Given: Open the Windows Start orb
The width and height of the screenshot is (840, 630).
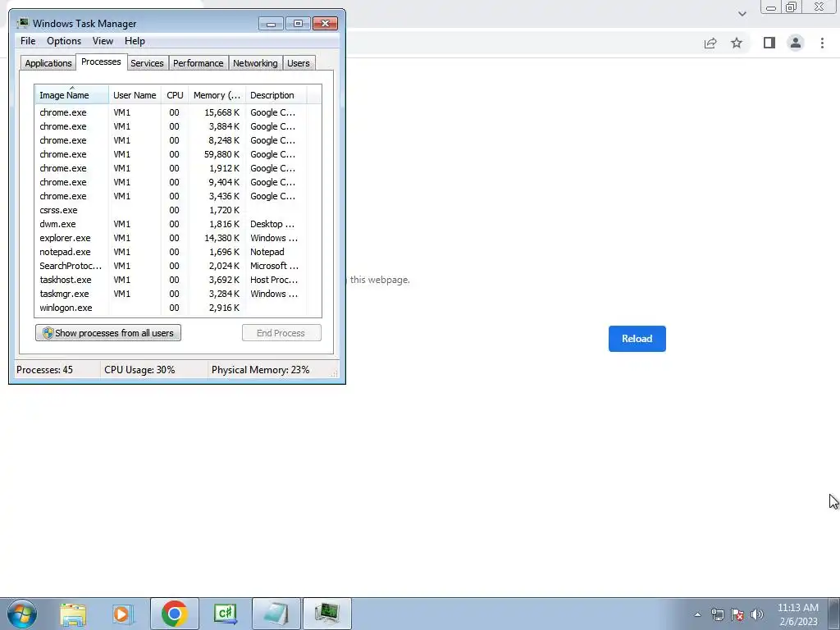Looking at the screenshot, I should point(22,614).
